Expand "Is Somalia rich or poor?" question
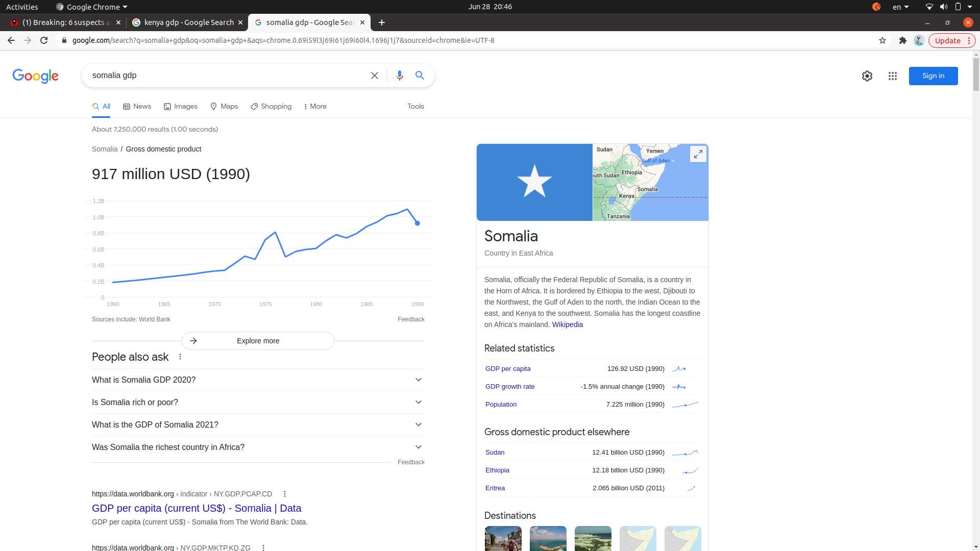 (x=258, y=402)
